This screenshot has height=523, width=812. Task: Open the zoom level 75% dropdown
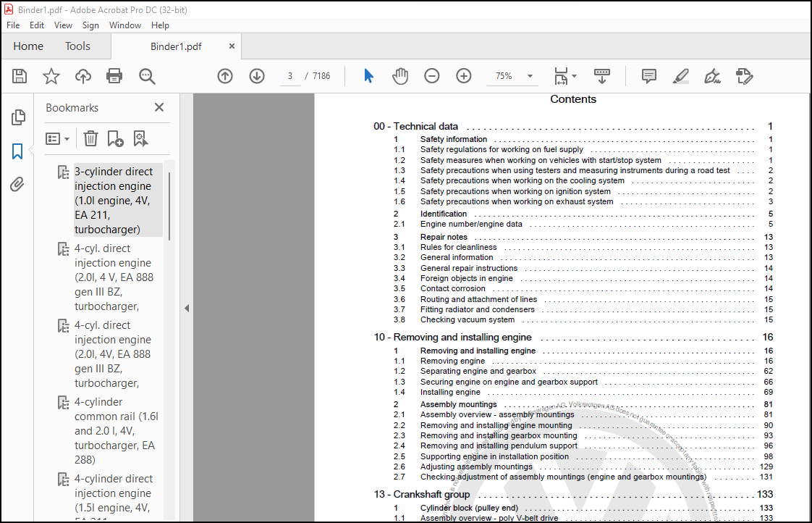(530, 76)
